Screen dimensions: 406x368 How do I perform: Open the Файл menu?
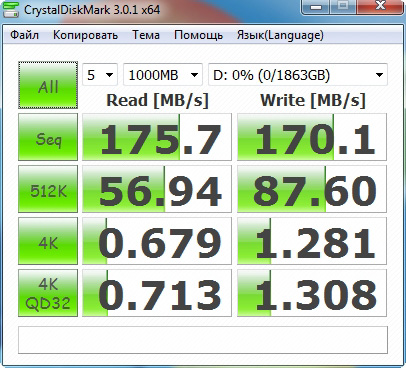point(24,35)
